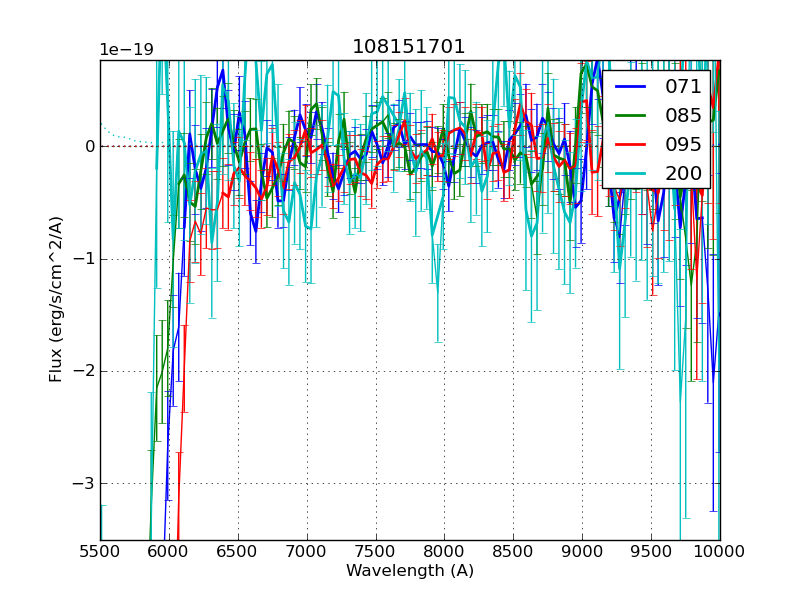Select the cyan line swatch in the legend
The width and height of the screenshot is (800, 600).
click(632, 173)
